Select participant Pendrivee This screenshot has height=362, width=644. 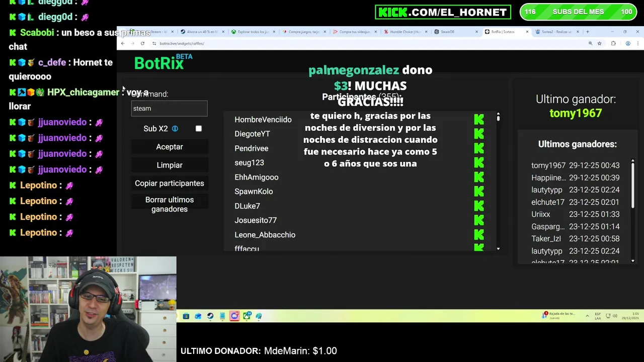pos(252,148)
